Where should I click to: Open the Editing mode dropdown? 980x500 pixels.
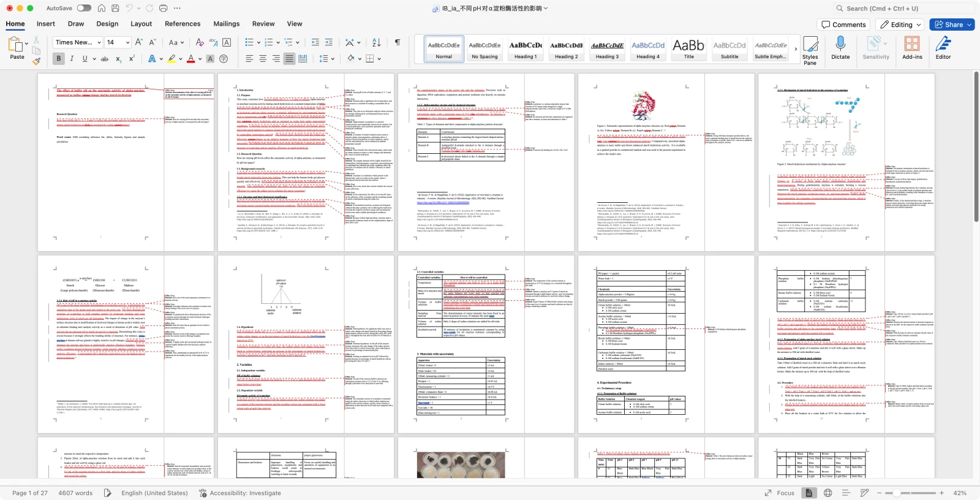[900, 25]
